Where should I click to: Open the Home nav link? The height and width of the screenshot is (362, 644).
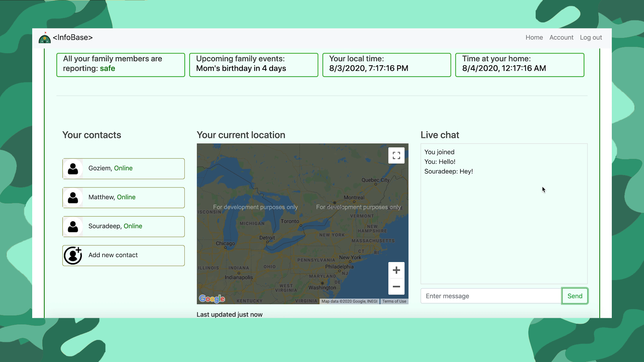pos(534,38)
